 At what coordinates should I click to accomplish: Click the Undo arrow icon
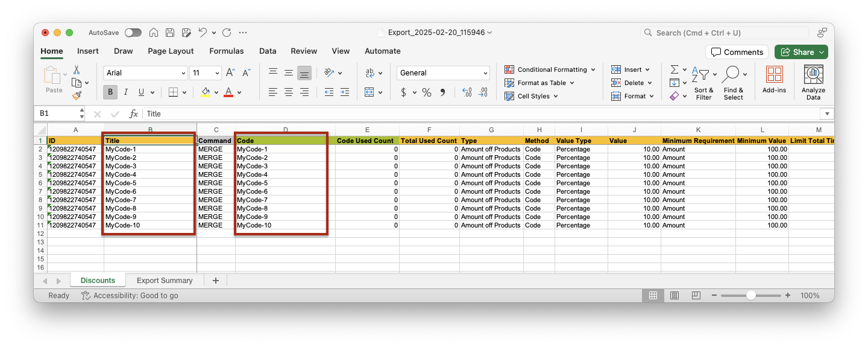tap(203, 33)
